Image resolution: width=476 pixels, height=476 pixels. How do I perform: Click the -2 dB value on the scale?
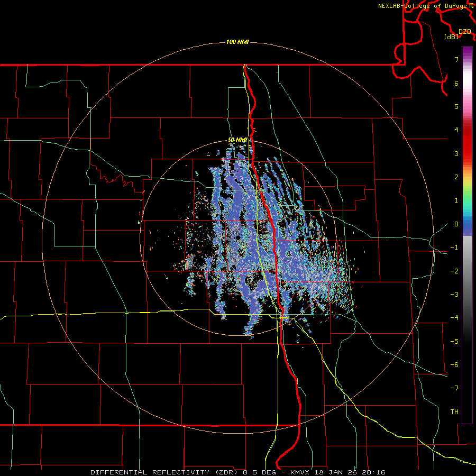coord(454,271)
